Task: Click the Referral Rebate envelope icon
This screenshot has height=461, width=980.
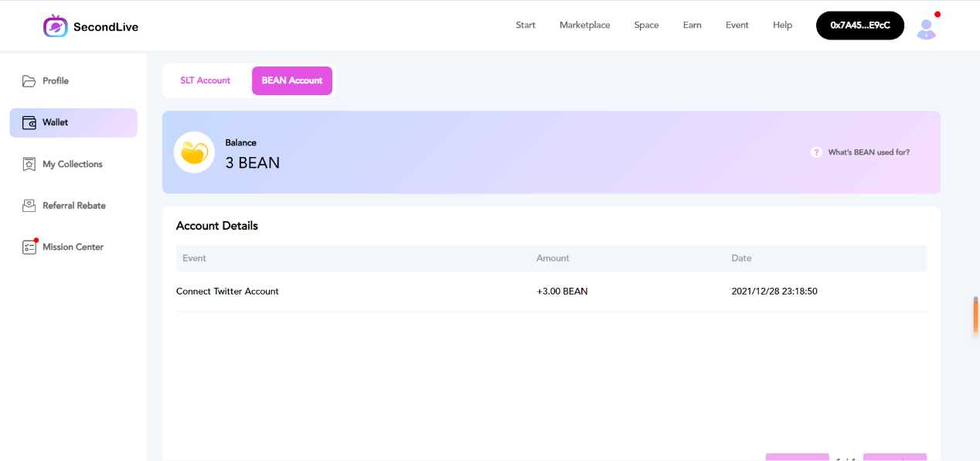Action: (x=29, y=206)
